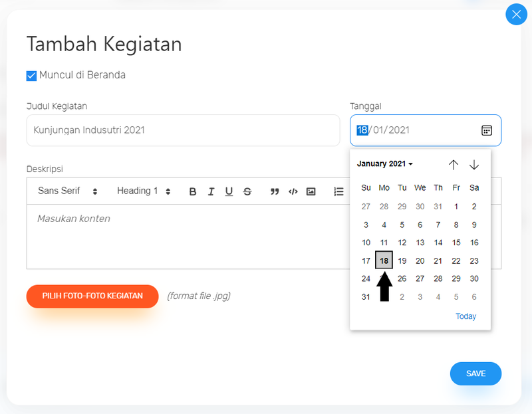Apply bold formatting in editor toolbar

coord(193,191)
